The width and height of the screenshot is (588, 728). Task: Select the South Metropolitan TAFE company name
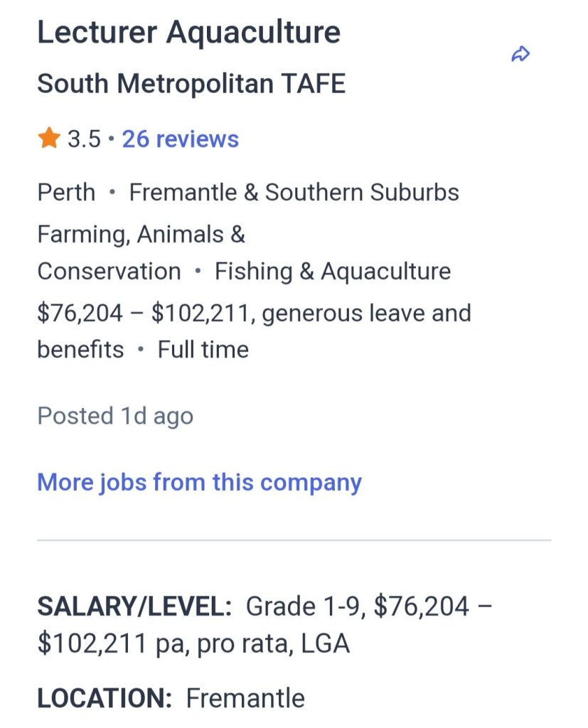click(191, 84)
